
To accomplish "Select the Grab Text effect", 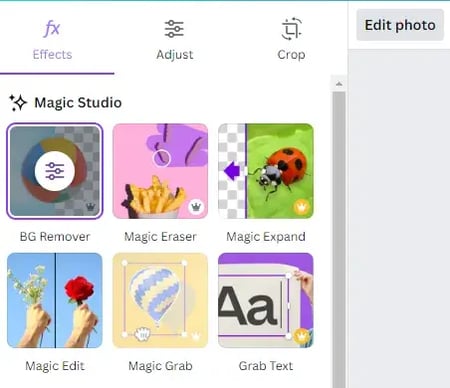I will point(266,300).
